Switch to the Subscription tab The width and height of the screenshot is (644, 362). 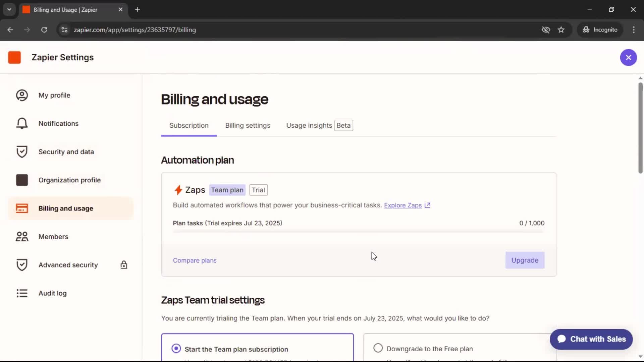pyautogui.click(x=189, y=125)
